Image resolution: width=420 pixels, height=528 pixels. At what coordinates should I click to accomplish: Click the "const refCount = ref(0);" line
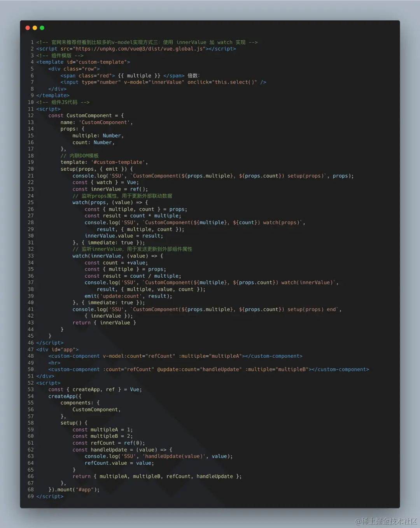108,443
